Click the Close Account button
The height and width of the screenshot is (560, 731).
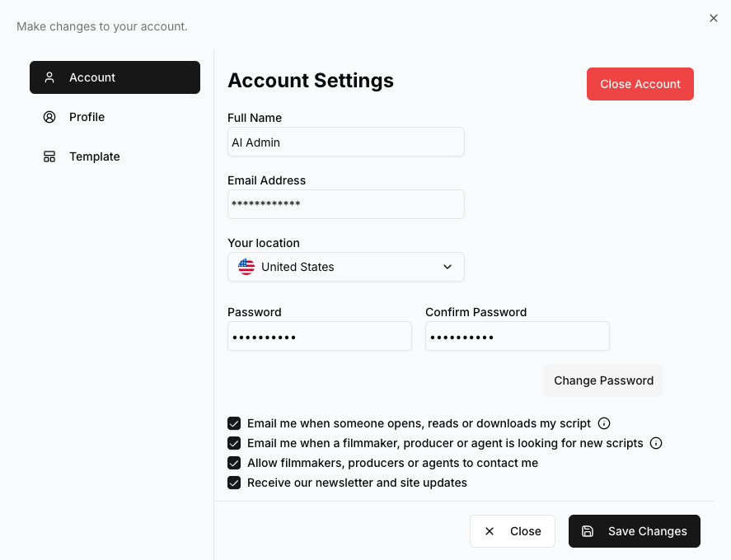click(640, 83)
